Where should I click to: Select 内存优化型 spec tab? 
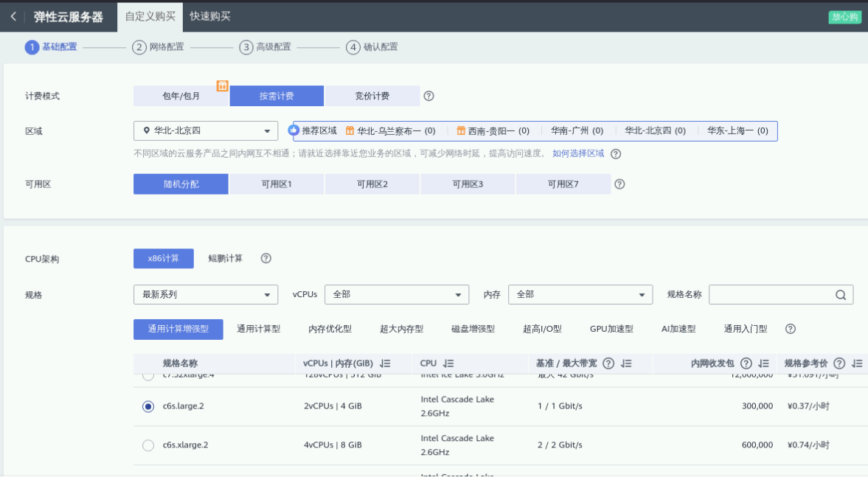(x=330, y=329)
